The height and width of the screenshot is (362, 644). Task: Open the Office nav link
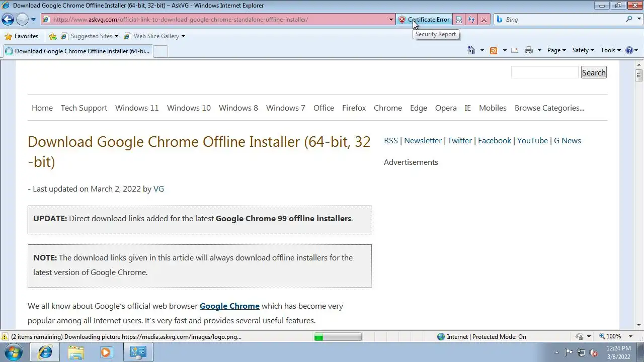point(324,108)
